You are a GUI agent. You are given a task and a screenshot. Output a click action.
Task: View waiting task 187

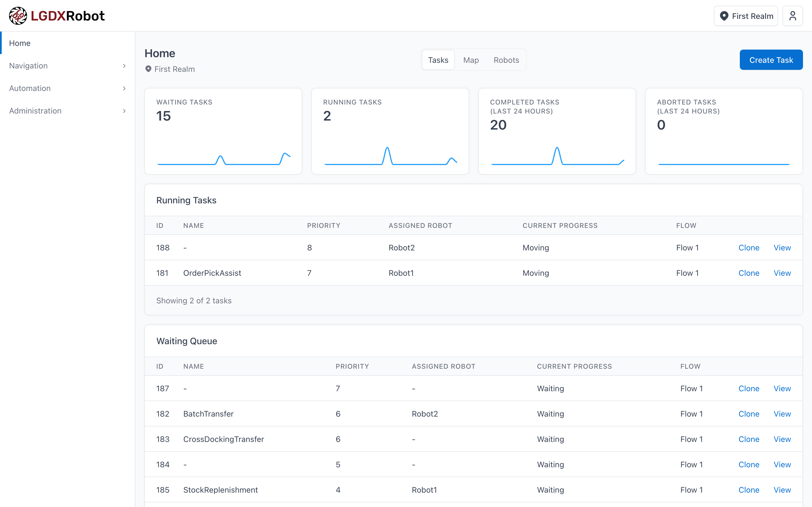pos(782,388)
